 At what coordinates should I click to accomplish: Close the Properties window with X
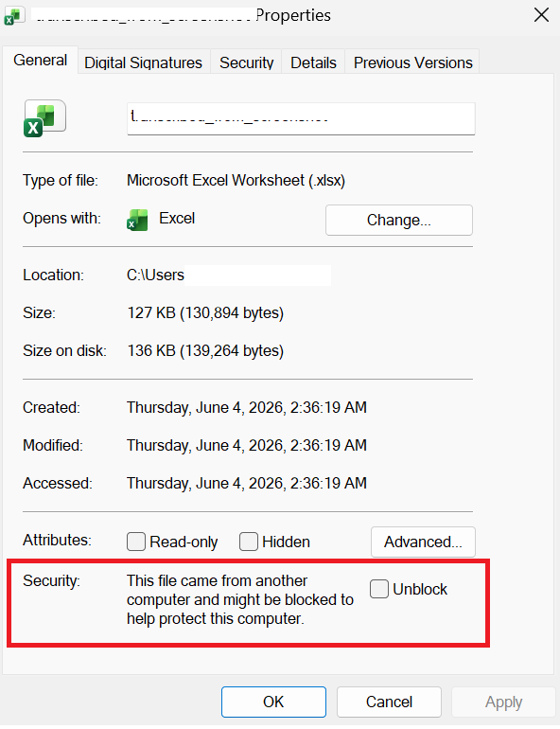point(541,15)
